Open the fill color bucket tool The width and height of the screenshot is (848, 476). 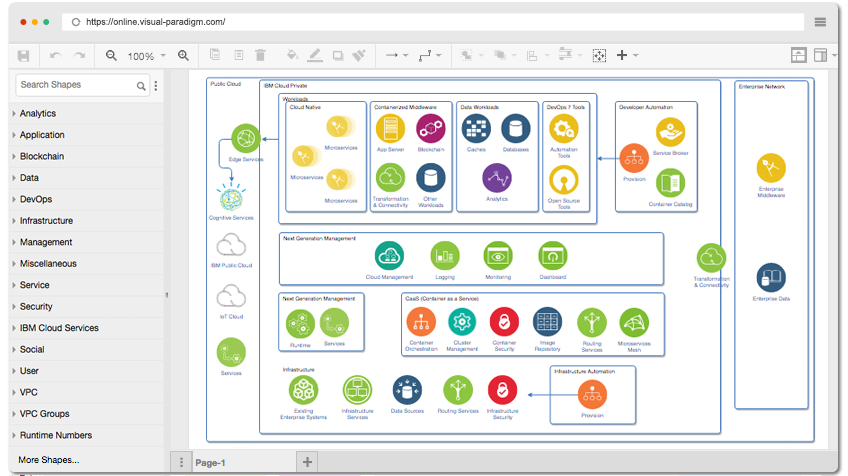point(292,55)
